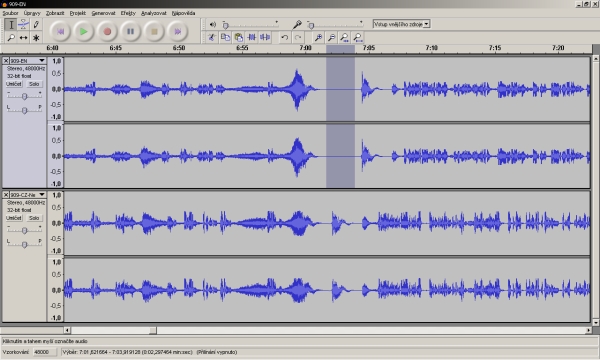Click the horizontal scrollbar left arrow
The height and width of the screenshot is (360, 600).
(x=67, y=330)
